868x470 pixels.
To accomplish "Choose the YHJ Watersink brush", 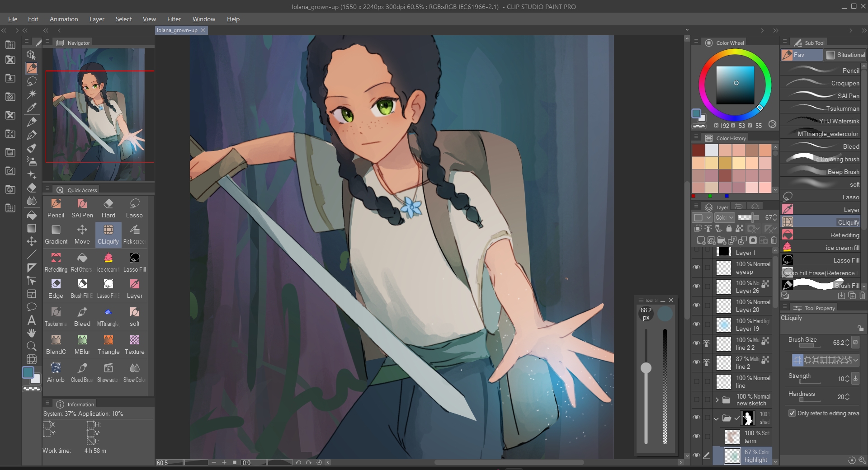I will pos(823,121).
